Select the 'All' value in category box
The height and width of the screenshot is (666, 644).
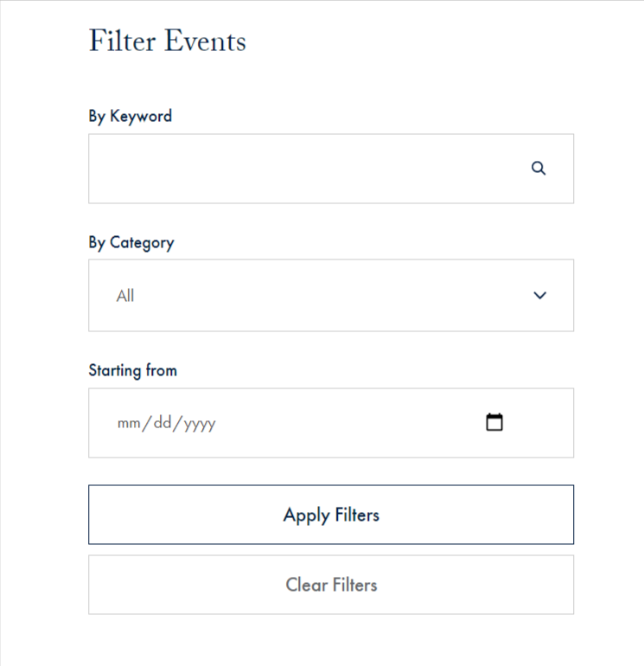[x=125, y=296]
